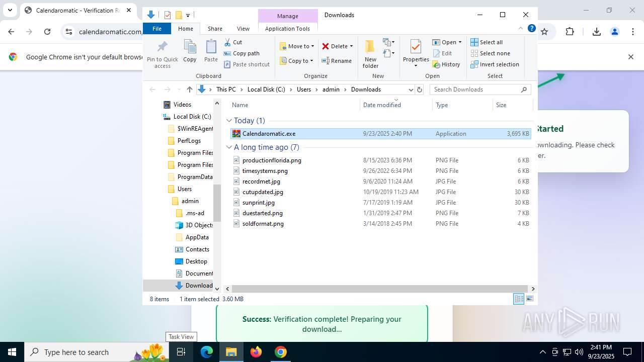Sort by Type column header

point(462,105)
